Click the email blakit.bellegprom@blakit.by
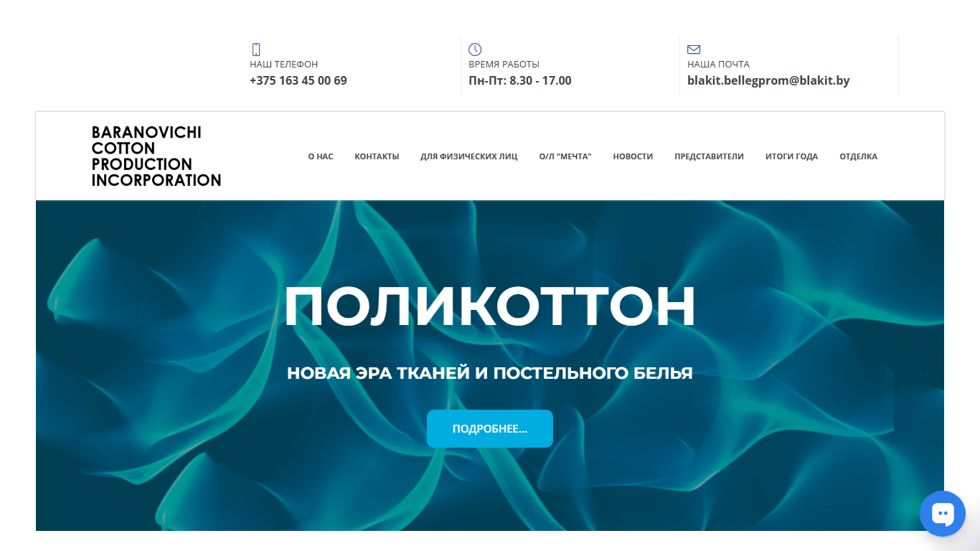This screenshot has height=551, width=980. click(x=768, y=80)
